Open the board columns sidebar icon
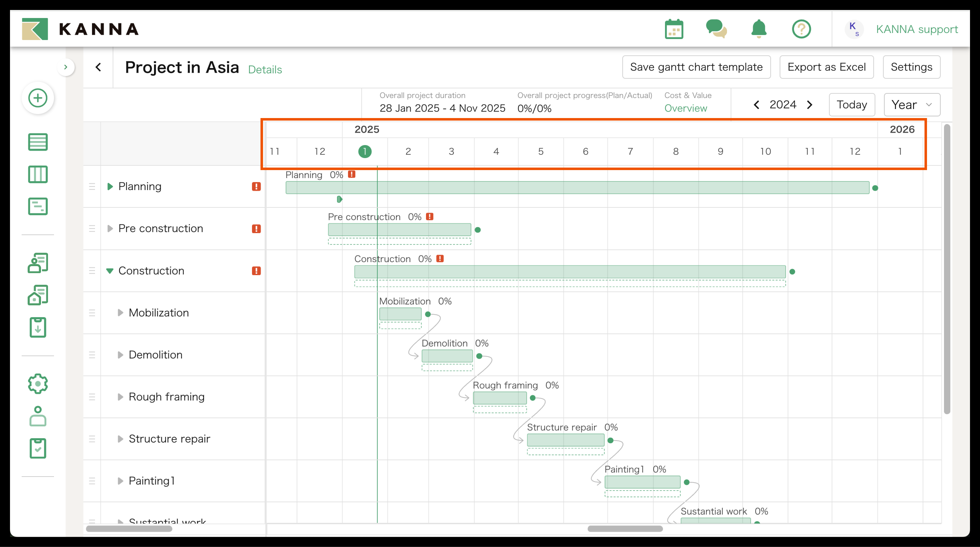 [x=38, y=174]
